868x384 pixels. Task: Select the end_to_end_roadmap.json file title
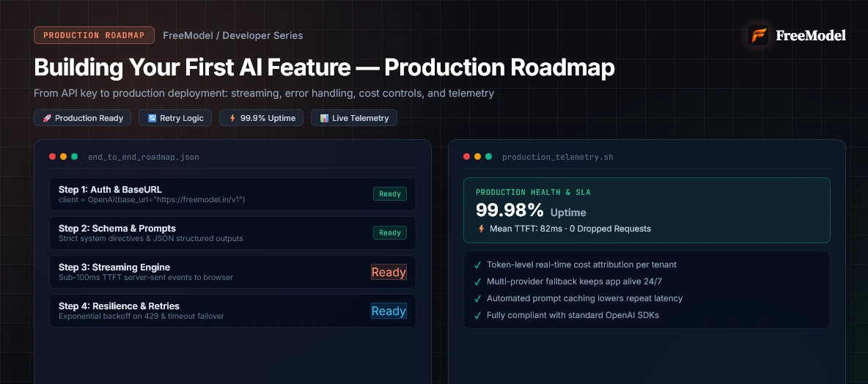144,157
